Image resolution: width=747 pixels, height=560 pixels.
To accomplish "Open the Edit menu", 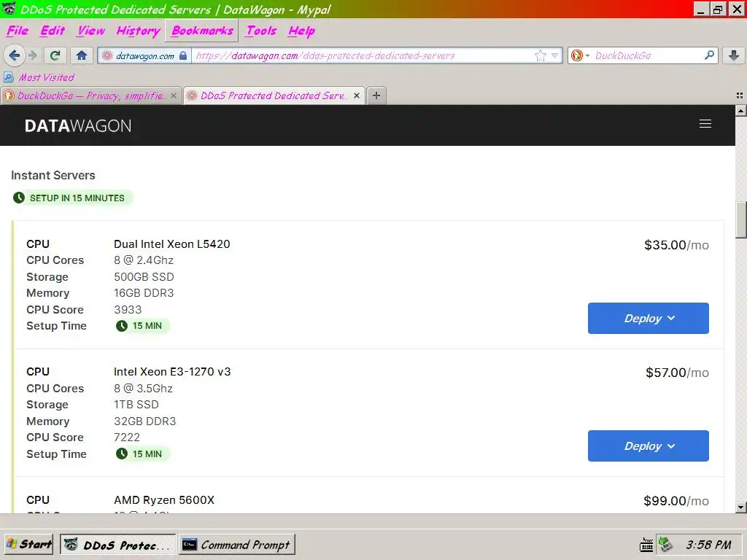I will (x=52, y=31).
